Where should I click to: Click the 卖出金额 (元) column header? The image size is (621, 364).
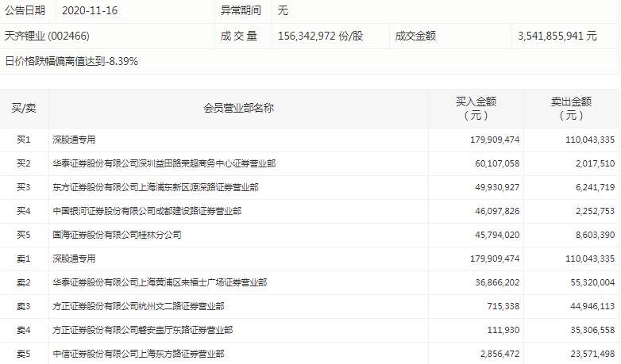571,109
